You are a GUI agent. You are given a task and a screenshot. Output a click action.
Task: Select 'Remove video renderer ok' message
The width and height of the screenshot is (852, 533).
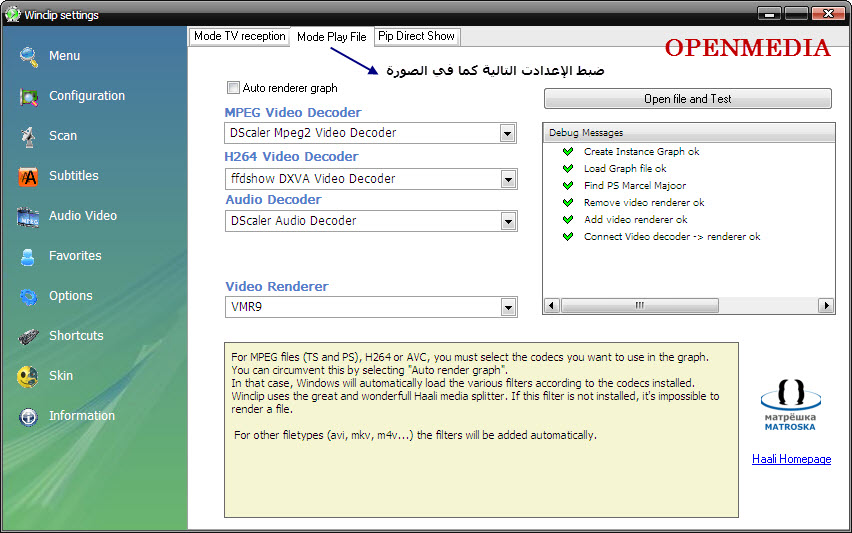[x=644, y=203]
